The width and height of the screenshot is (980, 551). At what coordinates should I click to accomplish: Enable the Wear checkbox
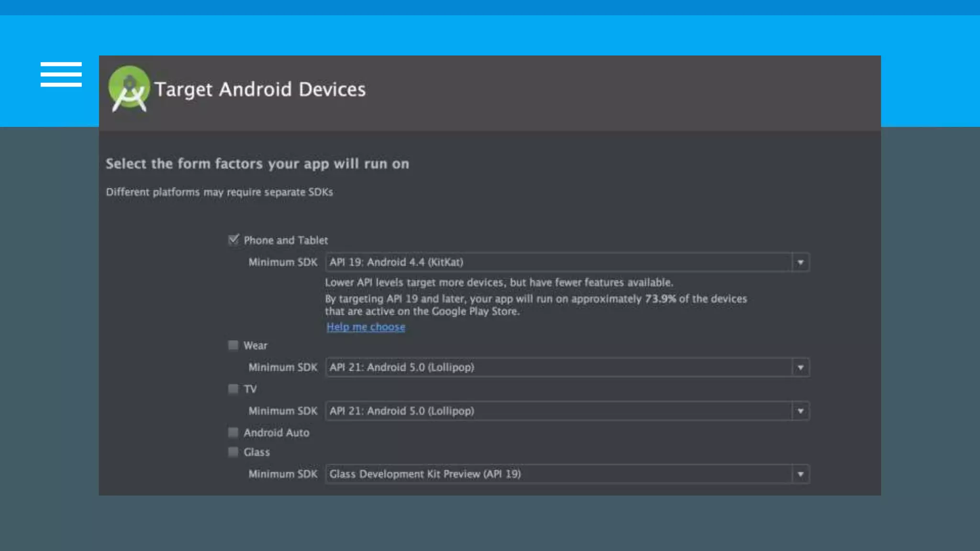pos(233,345)
